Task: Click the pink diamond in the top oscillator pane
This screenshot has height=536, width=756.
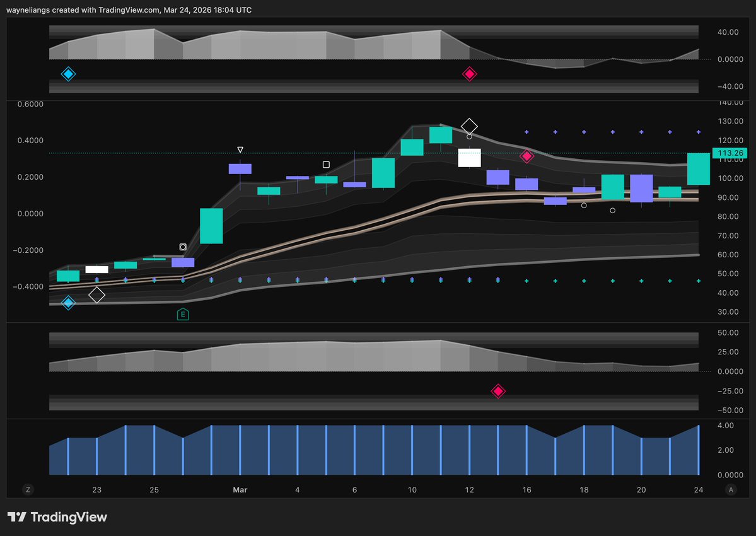Action: pyautogui.click(x=469, y=74)
